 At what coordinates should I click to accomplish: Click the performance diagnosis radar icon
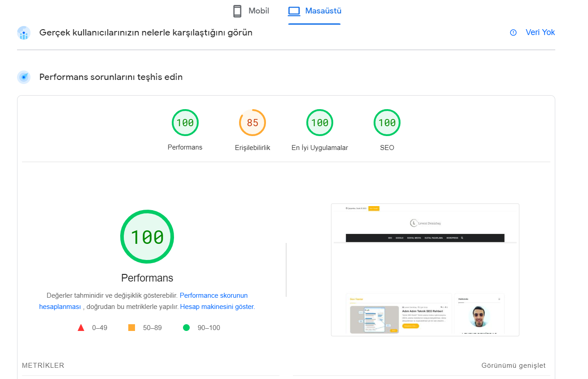24,77
